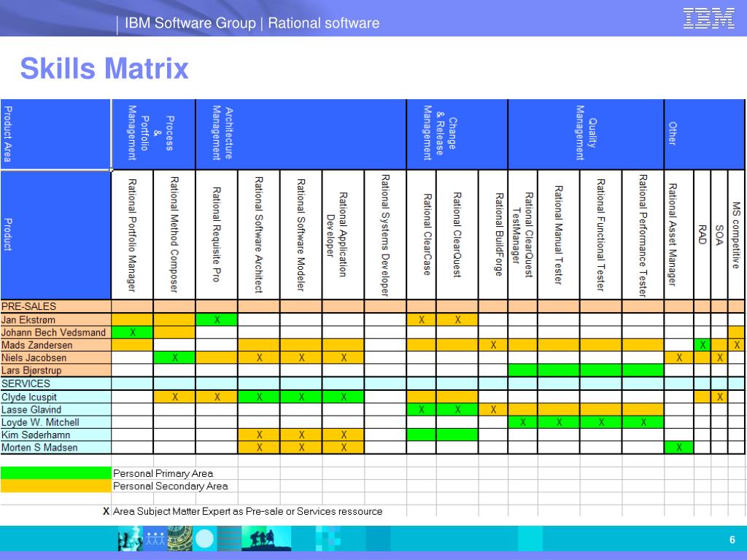The width and height of the screenshot is (747, 560).
Task: Select the Rational Manual Tester column header
Action: (559, 235)
